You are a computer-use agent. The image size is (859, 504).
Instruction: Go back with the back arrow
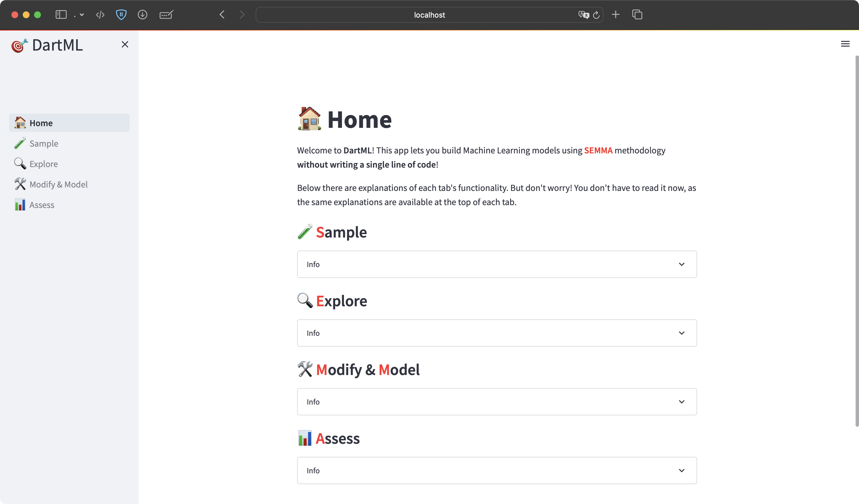222,15
